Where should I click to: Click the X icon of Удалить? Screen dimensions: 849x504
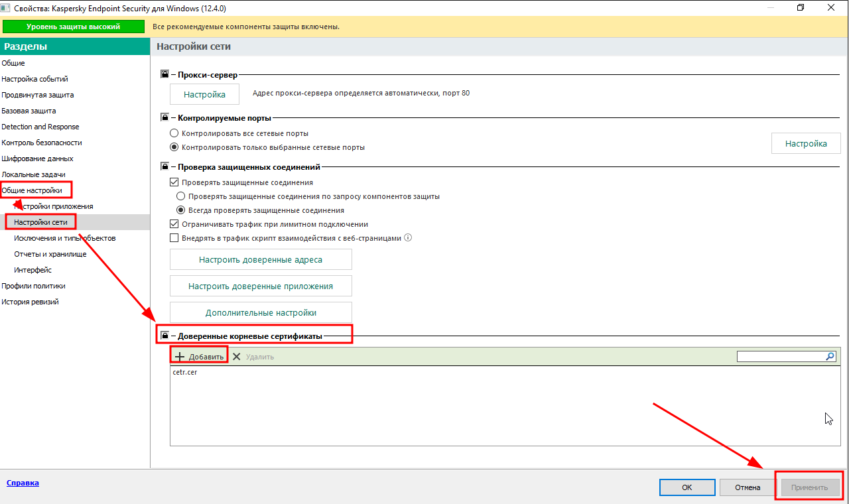pos(236,357)
